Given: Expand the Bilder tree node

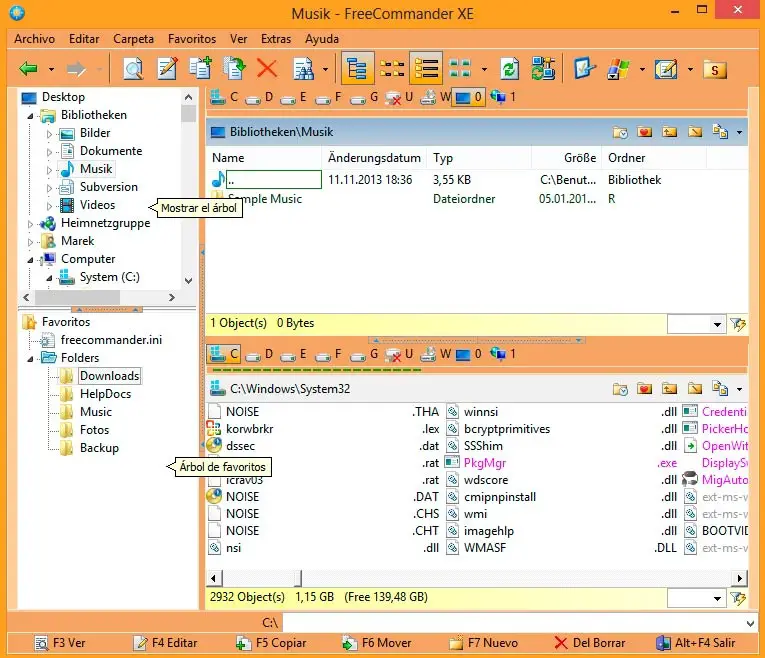Looking at the screenshot, I should pyautogui.click(x=48, y=134).
